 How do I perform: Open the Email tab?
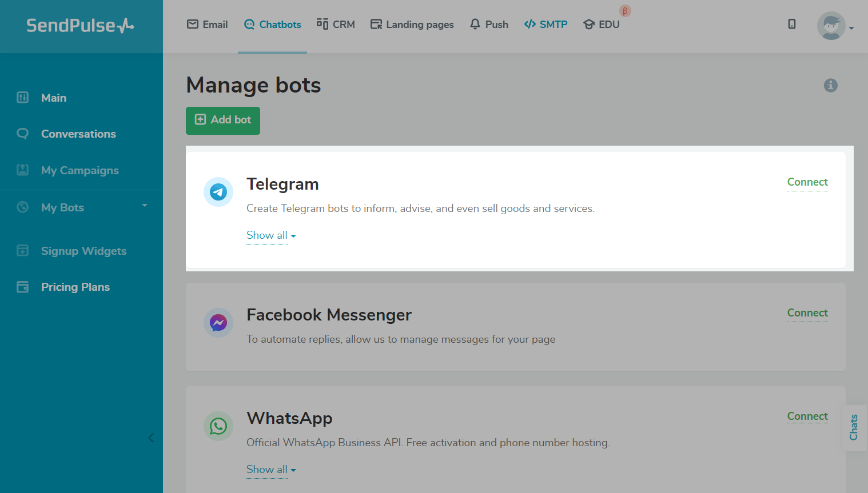point(207,25)
